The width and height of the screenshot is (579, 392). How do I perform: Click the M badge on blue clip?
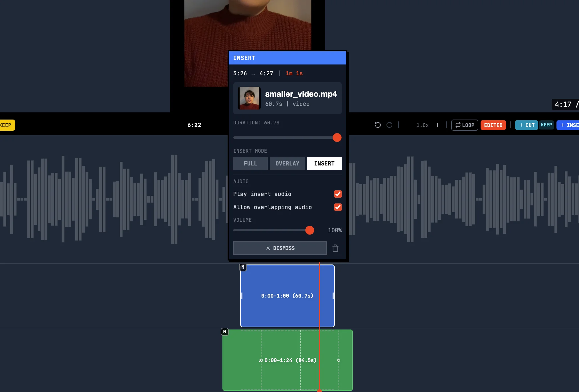243,267
